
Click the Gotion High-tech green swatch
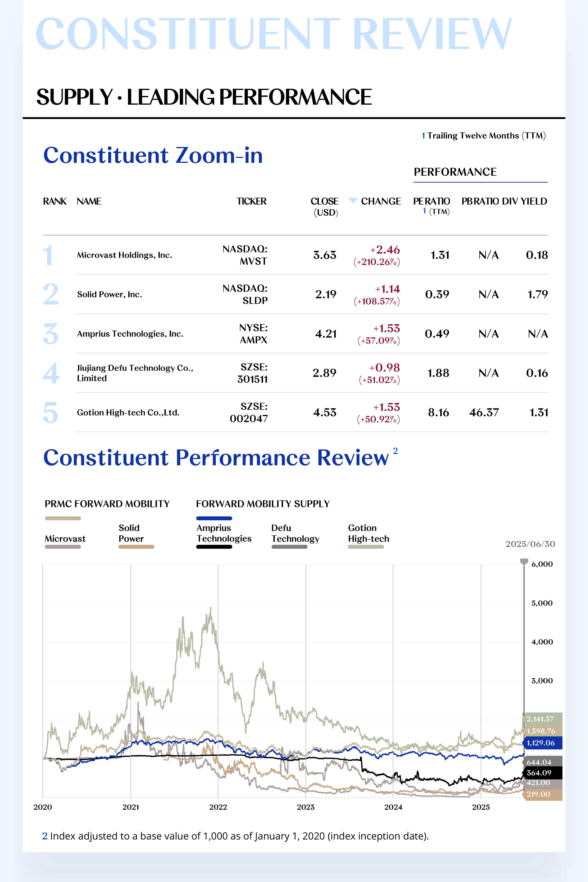pyautogui.click(x=366, y=547)
